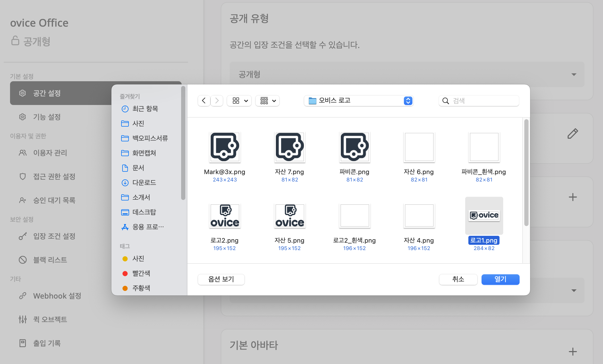603x364 pixels.
Task: Click the file list vertical scrollbar
Action: coord(526,173)
